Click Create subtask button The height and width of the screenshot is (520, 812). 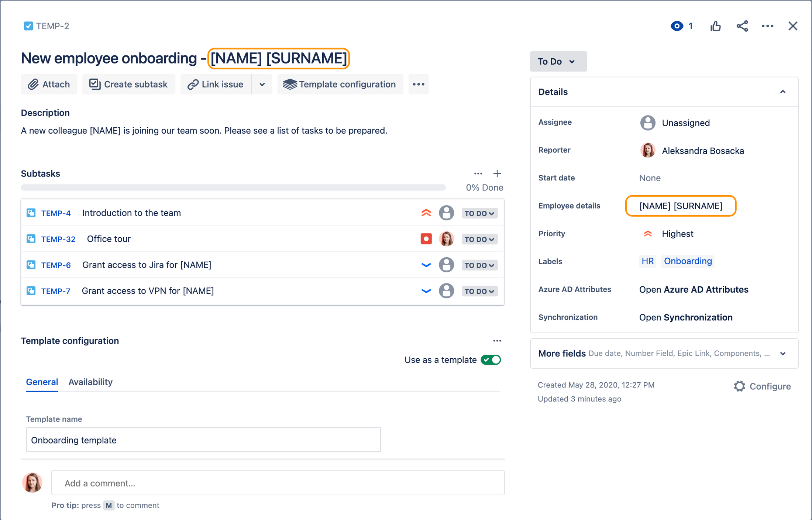click(128, 84)
